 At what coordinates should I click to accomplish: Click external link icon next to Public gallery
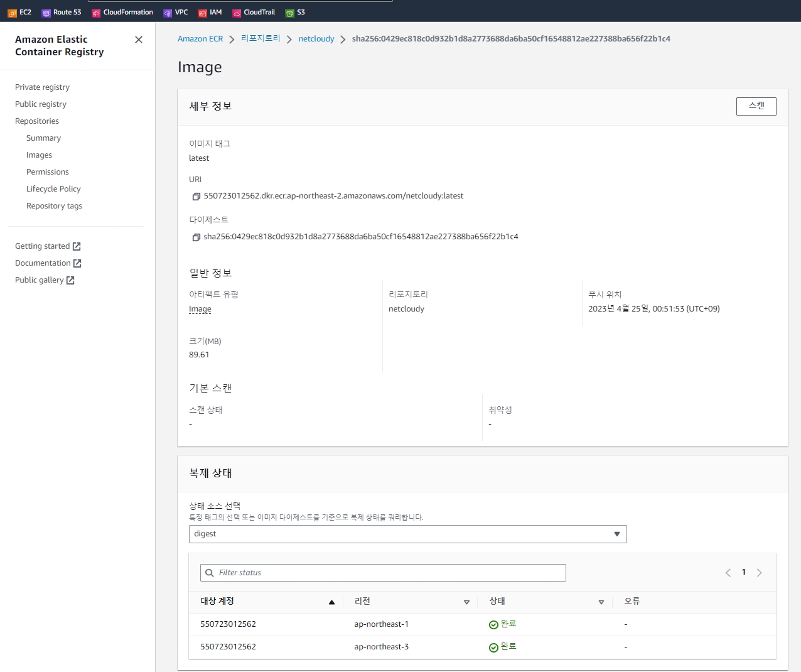(70, 280)
